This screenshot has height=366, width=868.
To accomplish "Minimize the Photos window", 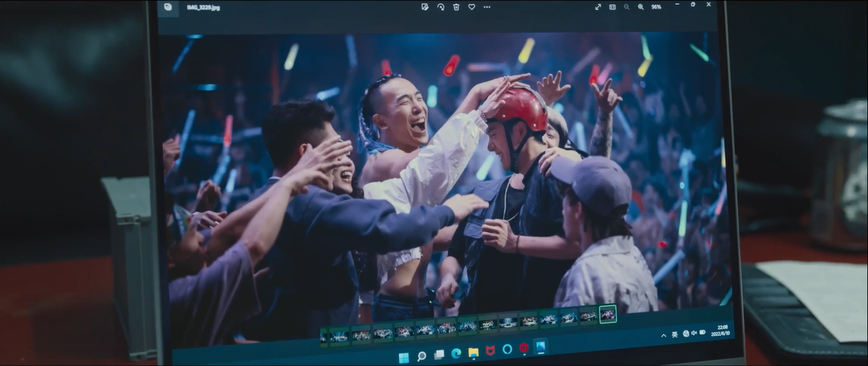I will coord(678,5).
